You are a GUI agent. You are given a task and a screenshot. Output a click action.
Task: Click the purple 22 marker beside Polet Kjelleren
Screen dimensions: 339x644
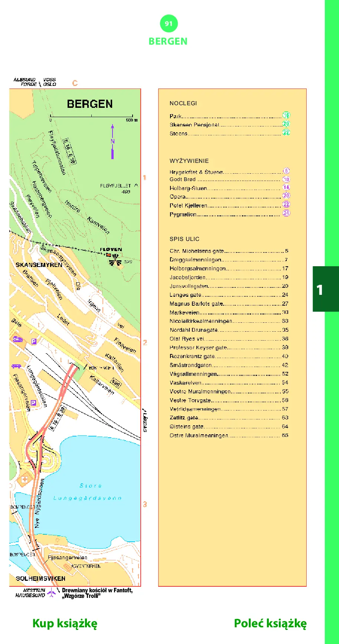pos(286,205)
